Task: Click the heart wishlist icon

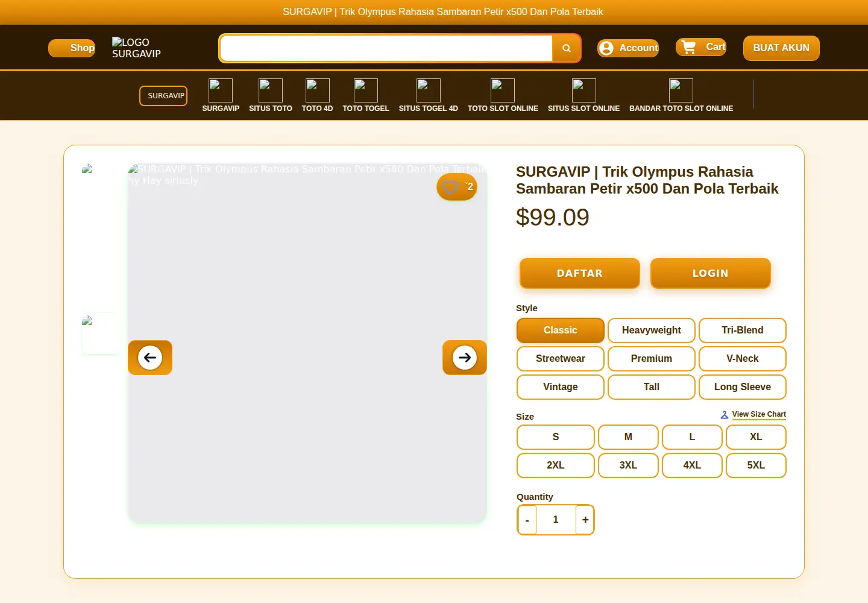Action: (450, 187)
